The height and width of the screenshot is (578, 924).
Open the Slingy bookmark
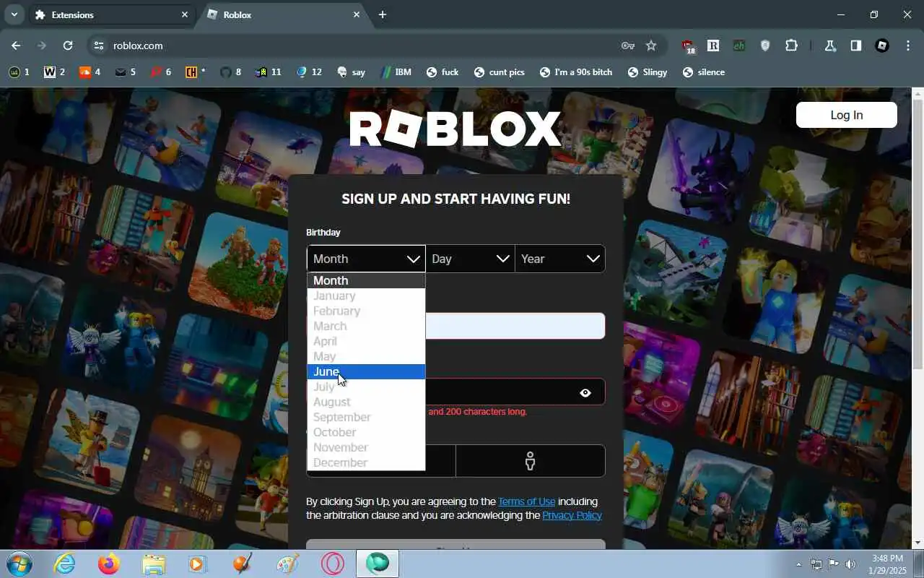click(648, 72)
